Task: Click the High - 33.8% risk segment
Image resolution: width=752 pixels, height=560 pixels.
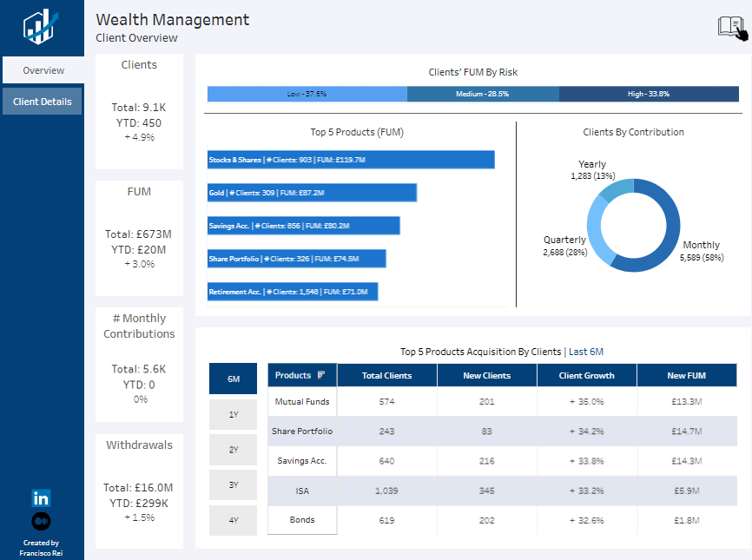Action: [649, 94]
